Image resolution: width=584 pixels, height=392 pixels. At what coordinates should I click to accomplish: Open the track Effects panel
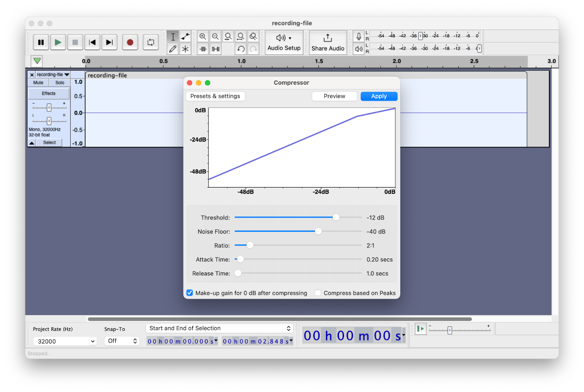(49, 93)
